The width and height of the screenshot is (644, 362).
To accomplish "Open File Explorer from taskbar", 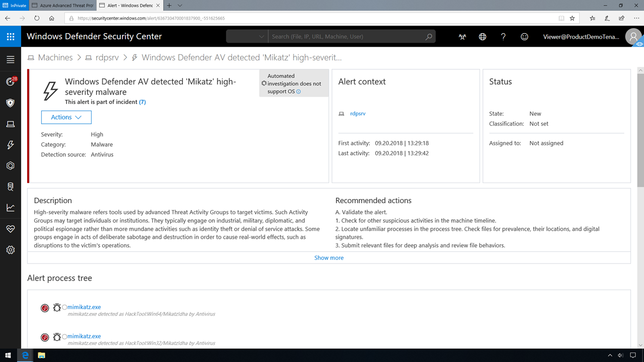I will pyautogui.click(x=41, y=355).
